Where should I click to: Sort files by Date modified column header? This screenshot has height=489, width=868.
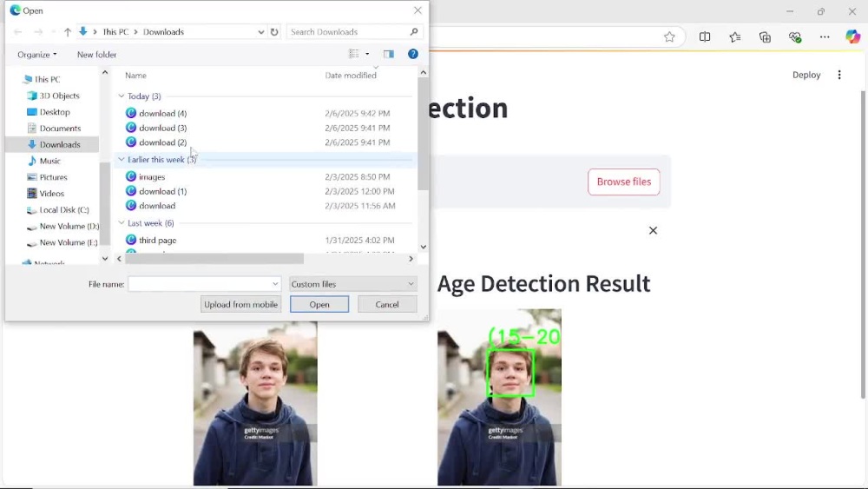coord(351,76)
